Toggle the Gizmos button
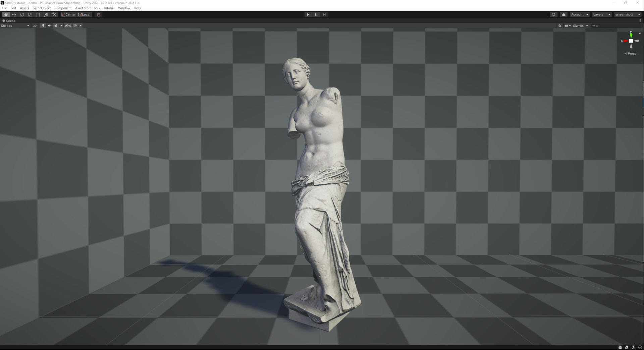 click(578, 26)
